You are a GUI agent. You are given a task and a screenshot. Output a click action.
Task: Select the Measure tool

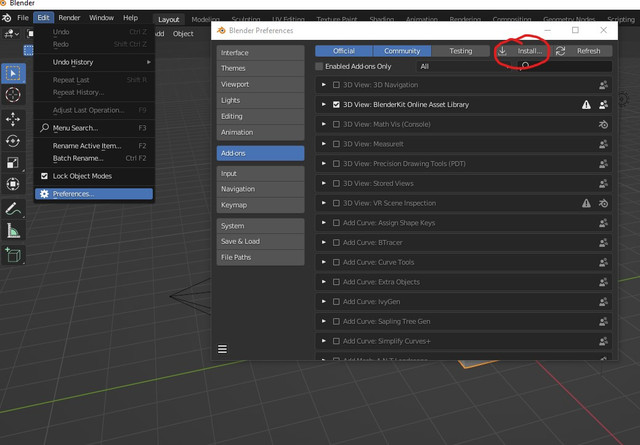(x=13, y=231)
